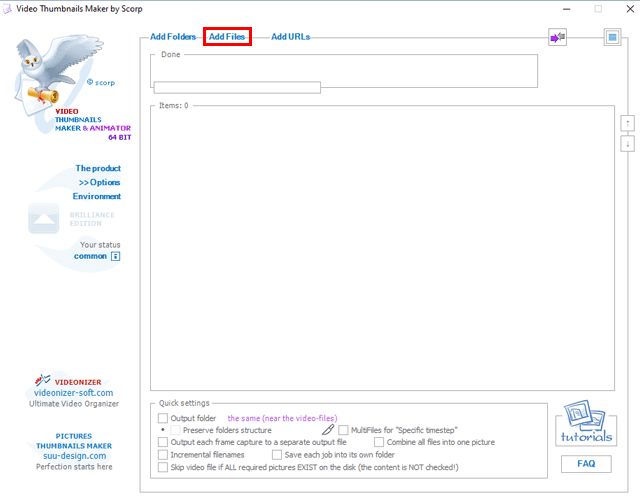Screen dimensions: 640x500
Task: Click the Brilliance Edition upgrade arrow icon
Action: point(44,219)
